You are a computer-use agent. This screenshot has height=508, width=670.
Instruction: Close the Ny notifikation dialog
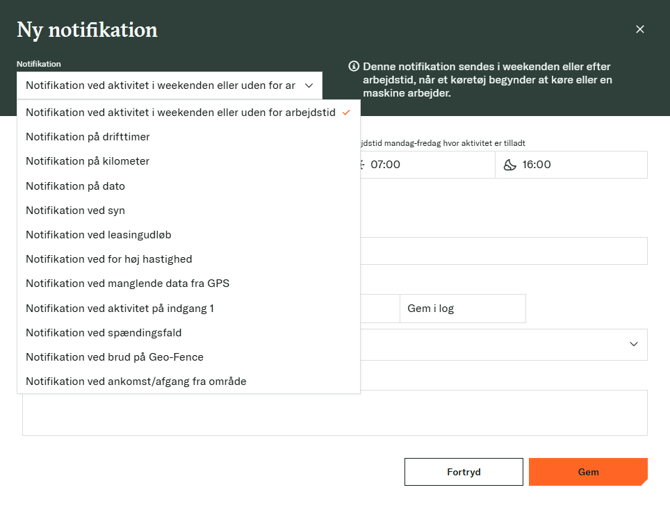640,30
